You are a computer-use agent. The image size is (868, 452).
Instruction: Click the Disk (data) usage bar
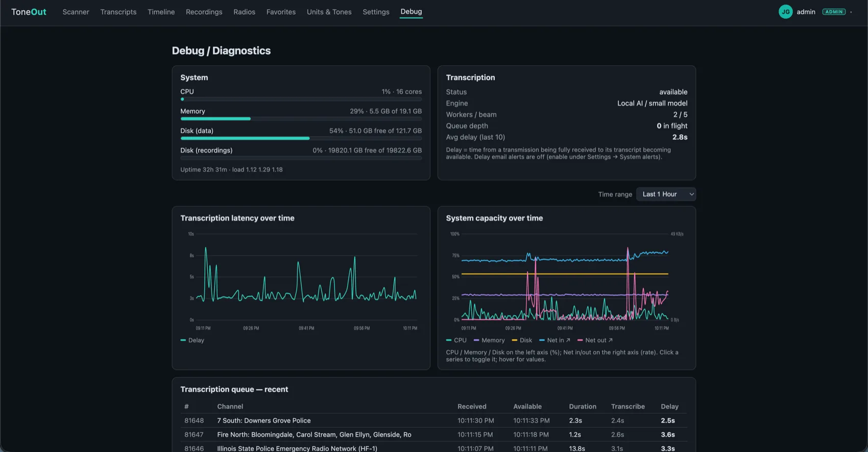[x=301, y=138]
